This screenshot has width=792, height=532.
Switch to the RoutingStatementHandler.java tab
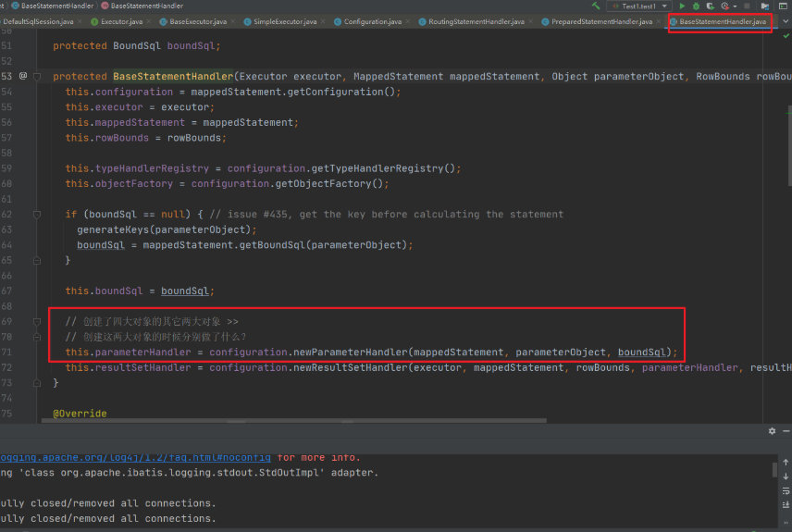coord(476,21)
